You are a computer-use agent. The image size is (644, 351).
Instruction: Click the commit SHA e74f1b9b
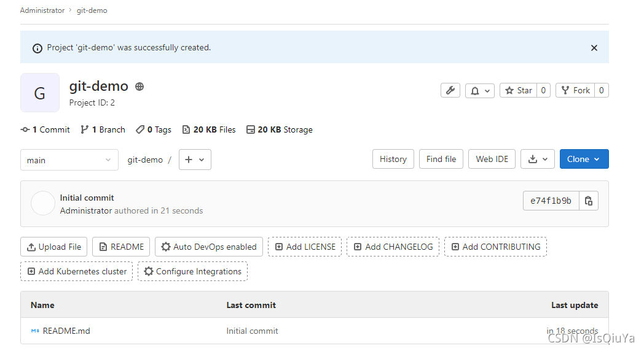pyautogui.click(x=551, y=201)
